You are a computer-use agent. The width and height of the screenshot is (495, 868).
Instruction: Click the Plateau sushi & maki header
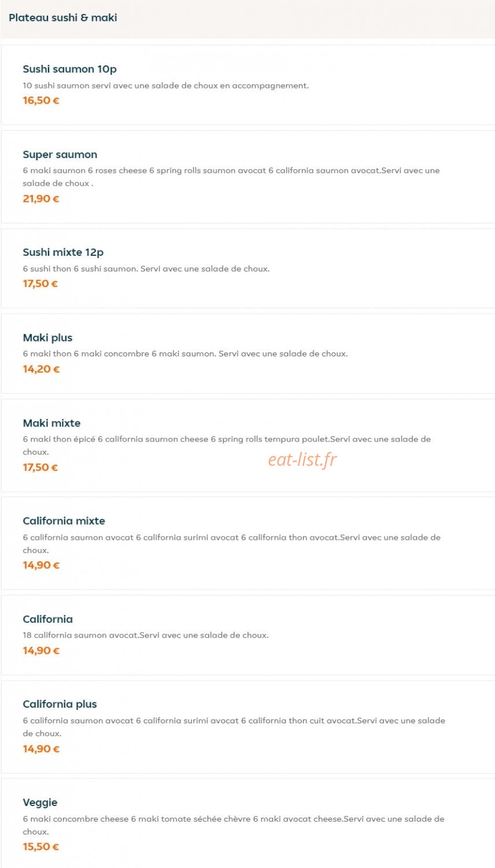63,18
